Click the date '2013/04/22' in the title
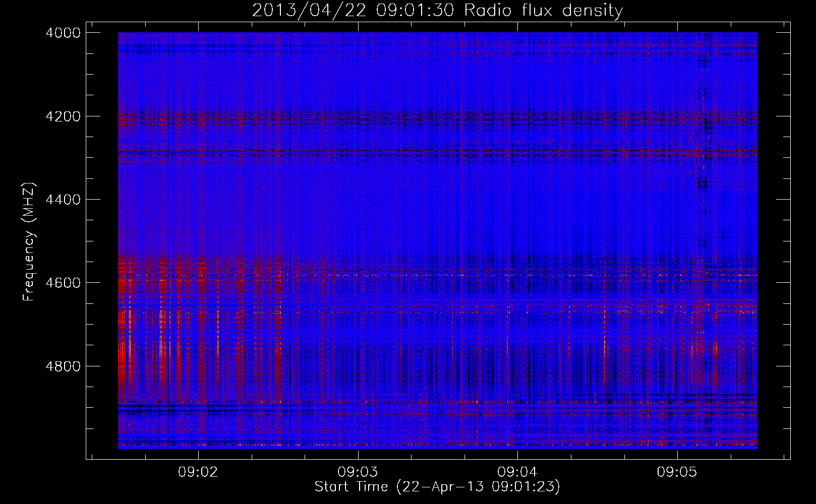Viewport: 816px width, 504px height. point(309,11)
